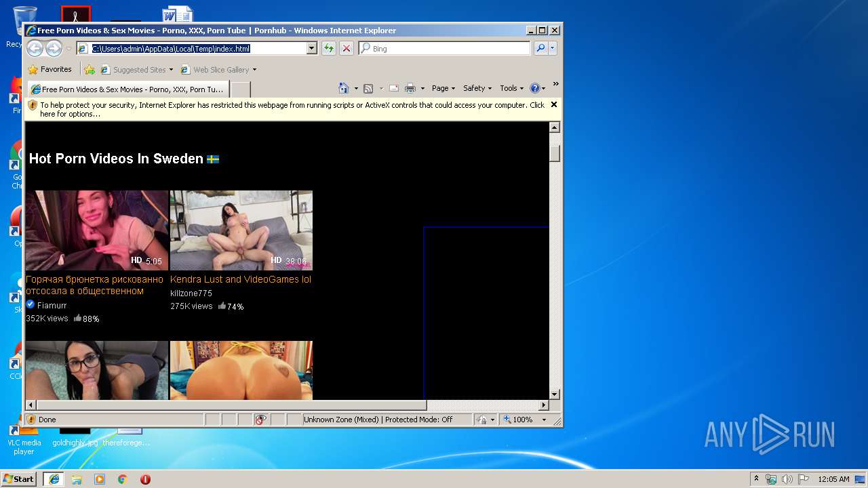
Task: Click the 12:05 AM taskbar clock
Action: 833,479
